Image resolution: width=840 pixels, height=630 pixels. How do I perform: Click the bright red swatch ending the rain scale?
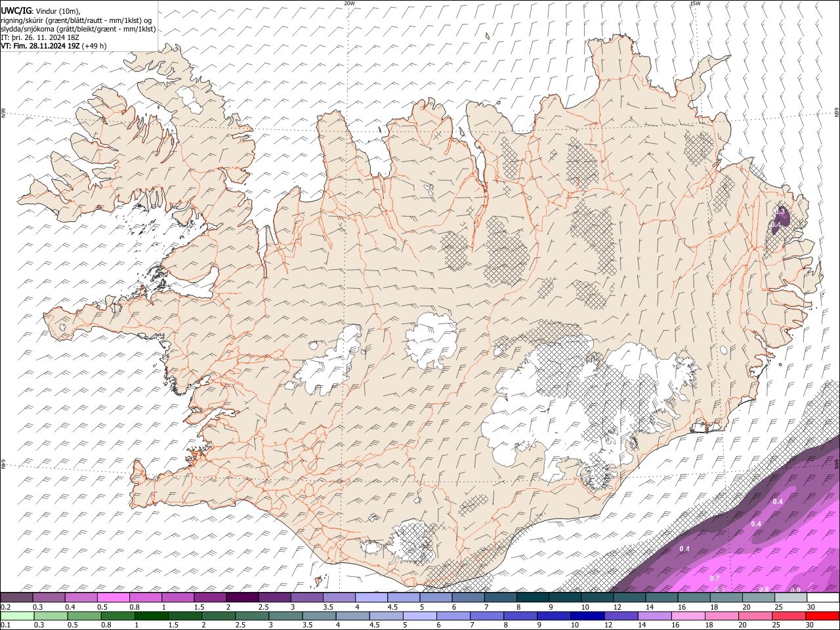823,616
